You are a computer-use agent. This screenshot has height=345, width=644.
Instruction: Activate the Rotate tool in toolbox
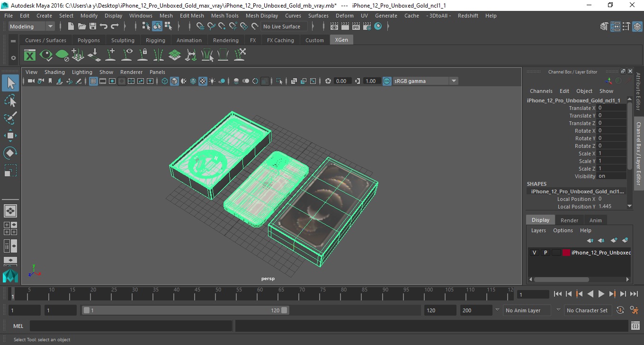[x=10, y=153]
